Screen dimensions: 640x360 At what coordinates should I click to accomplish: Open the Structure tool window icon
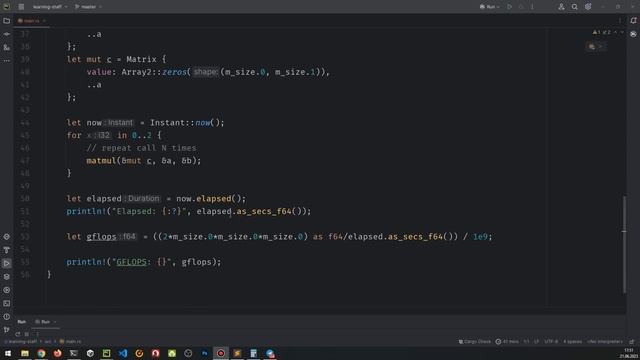(7, 47)
